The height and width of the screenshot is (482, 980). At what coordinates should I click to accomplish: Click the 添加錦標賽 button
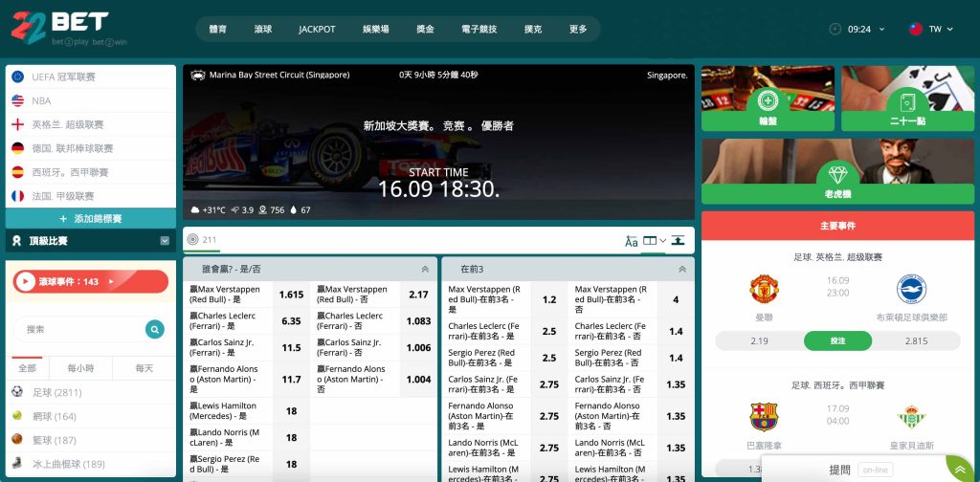91,218
